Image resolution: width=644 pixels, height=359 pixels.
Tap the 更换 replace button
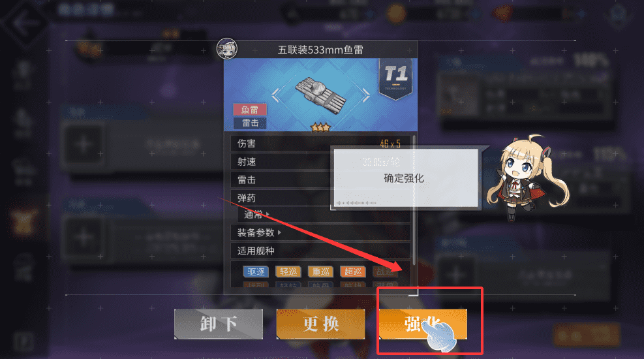point(320,324)
